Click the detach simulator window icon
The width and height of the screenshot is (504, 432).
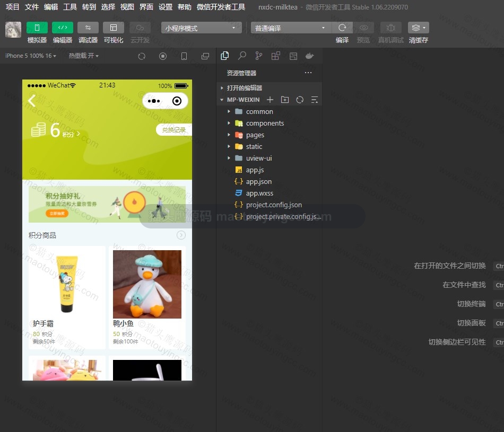pos(205,57)
